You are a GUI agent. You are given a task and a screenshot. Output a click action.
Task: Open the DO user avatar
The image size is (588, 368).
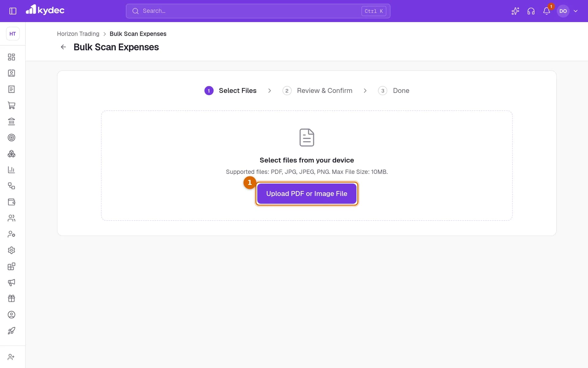(x=563, y=11)
